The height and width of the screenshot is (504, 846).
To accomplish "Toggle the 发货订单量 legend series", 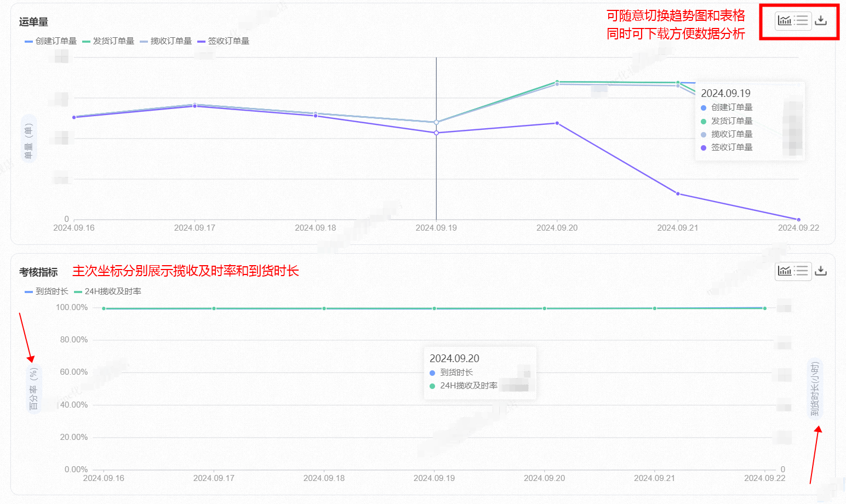I will pyautogui.click(x=108, y=41).
